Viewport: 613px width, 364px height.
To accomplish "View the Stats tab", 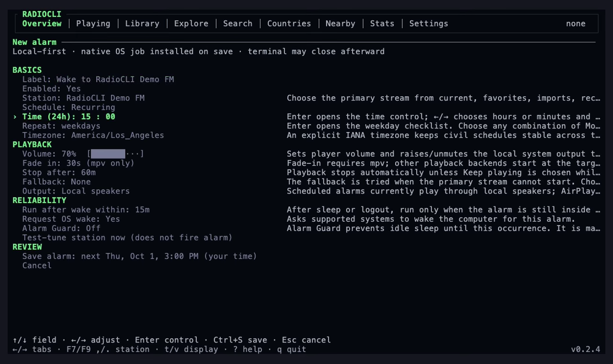I will (382, 23).
